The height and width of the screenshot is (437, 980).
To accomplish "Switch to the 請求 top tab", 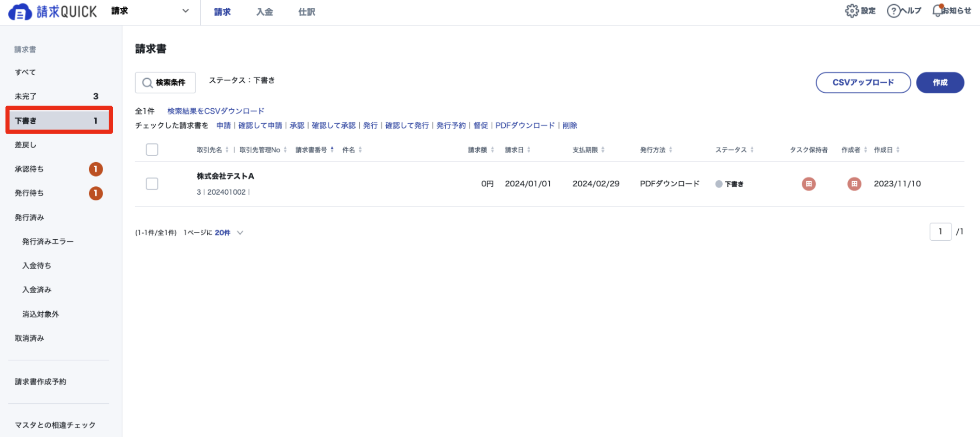I will point(223,12).
